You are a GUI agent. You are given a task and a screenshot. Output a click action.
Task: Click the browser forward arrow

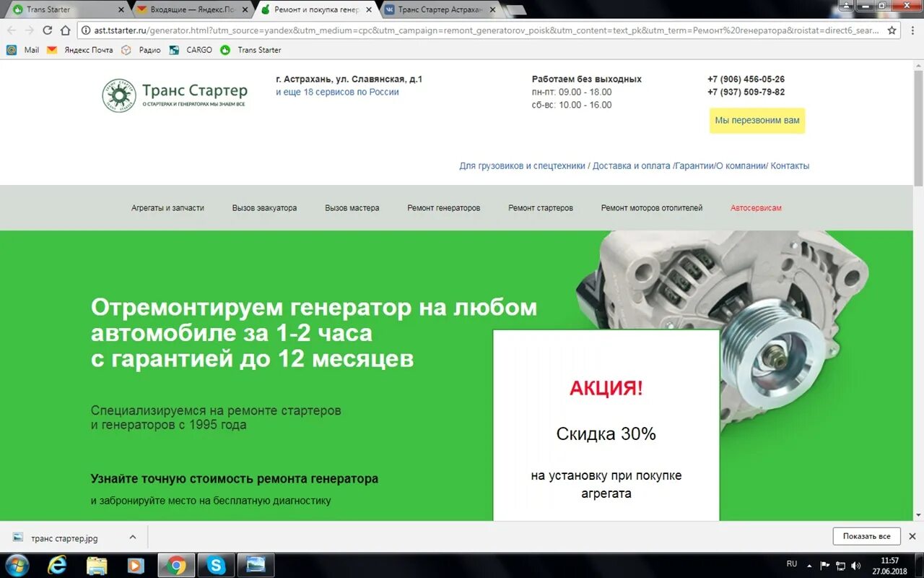pos(29,30)
